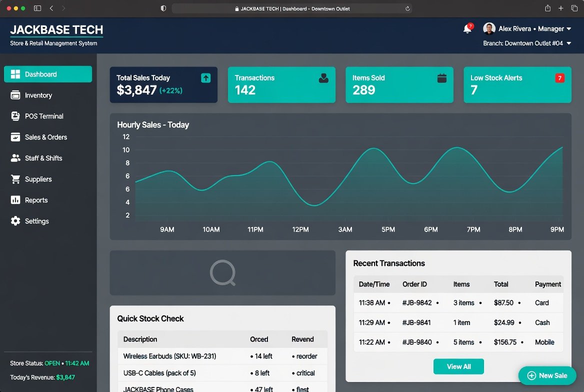Click the Low Stock Alerts red badge
Image resolution: width=584 pixels, height=392 pixels.
click(x=559, y=78)
